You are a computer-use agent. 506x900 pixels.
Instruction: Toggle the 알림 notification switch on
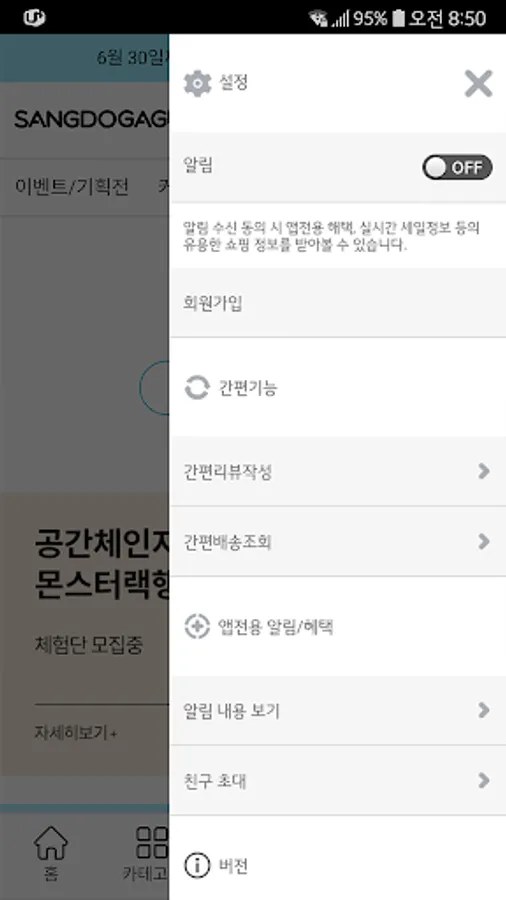[457, 168]
